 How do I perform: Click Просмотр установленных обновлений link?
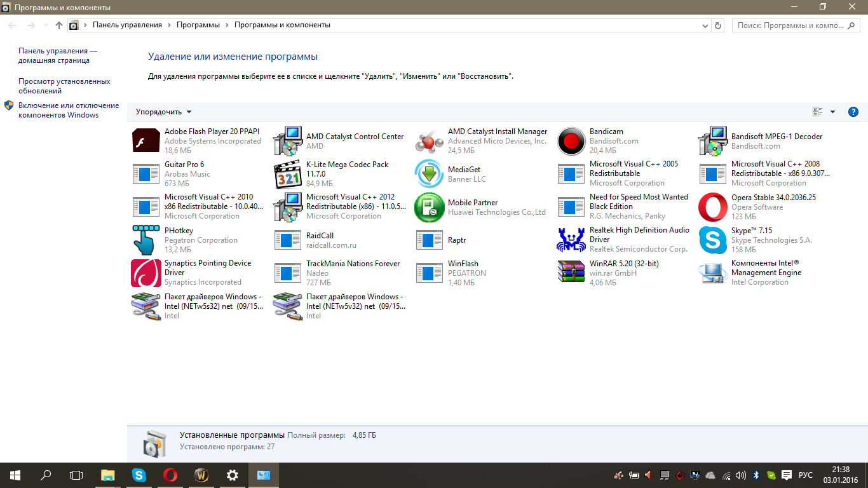coord(64,86)
